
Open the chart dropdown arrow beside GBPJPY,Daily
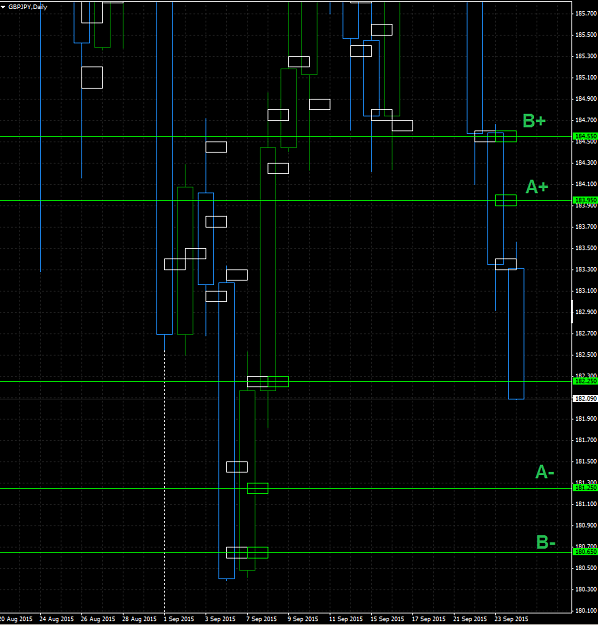pos(3,7)
